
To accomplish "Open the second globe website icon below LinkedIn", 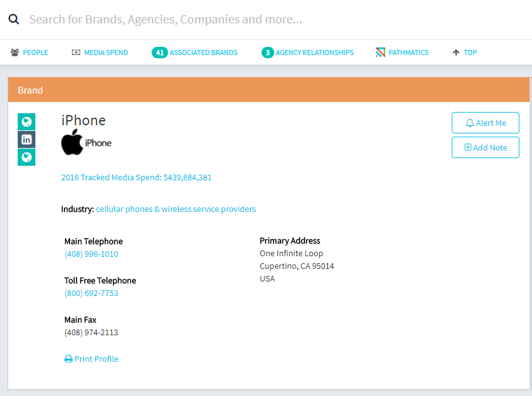I will 27,158.
